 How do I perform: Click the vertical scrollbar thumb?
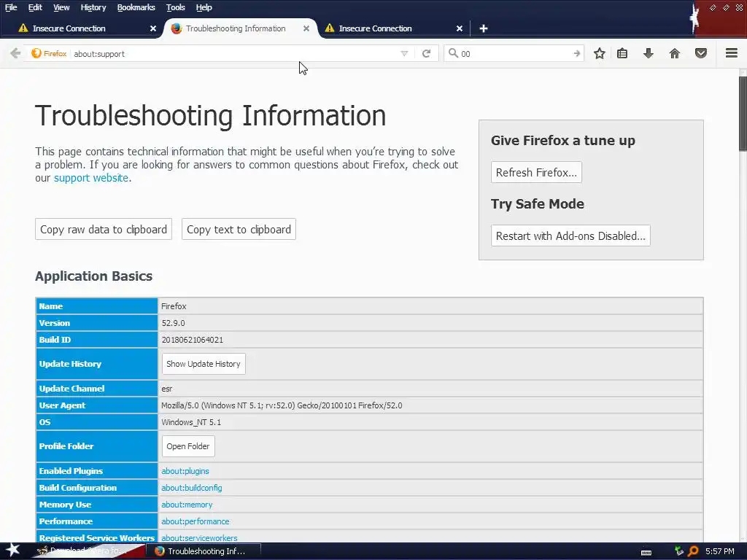(x=743, y=113)
